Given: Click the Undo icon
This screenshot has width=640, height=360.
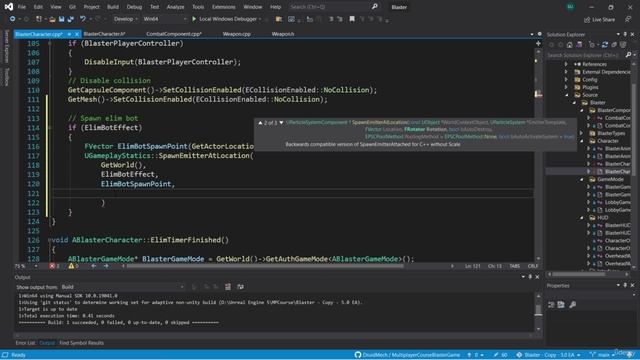Looking at the screenshot, I should pos(83,19).
